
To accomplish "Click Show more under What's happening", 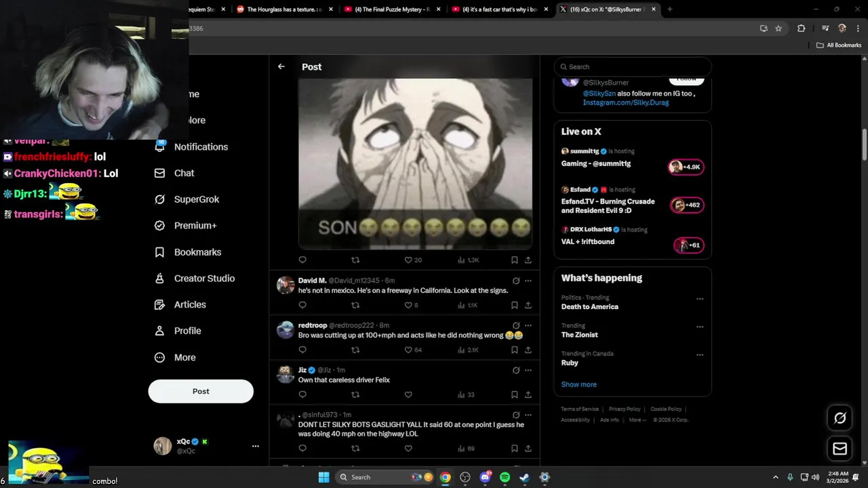I will (x=578, y=384).
